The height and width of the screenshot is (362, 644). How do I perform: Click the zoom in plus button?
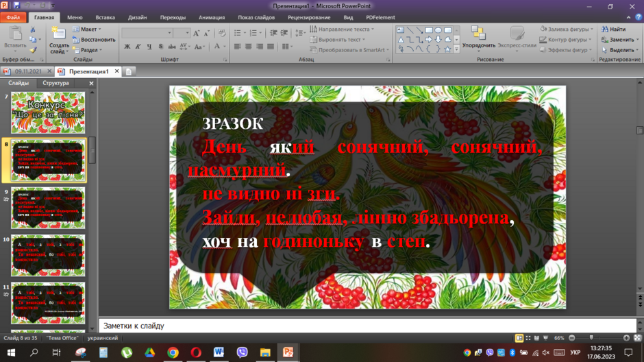point(626,338)
